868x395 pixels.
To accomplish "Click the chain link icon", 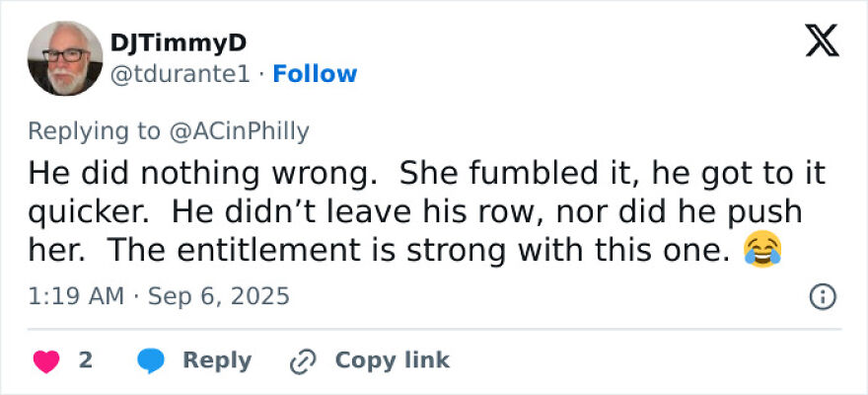I will click(301, 361).
